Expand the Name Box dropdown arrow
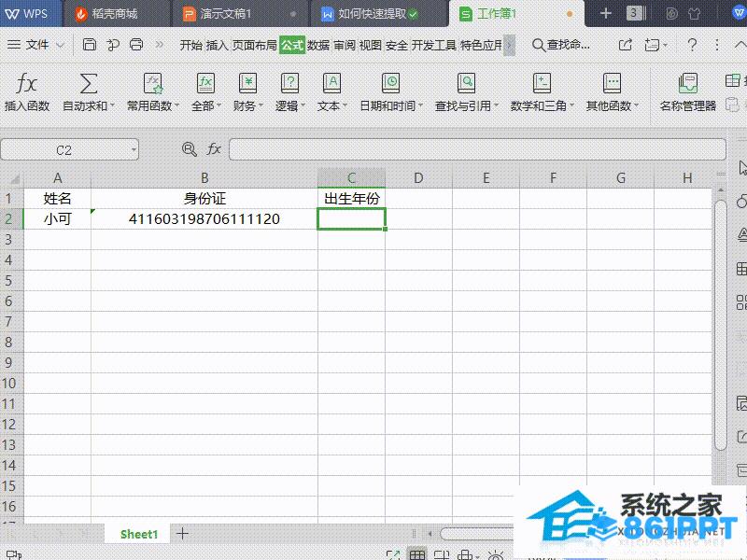 [x=134, y=150]
